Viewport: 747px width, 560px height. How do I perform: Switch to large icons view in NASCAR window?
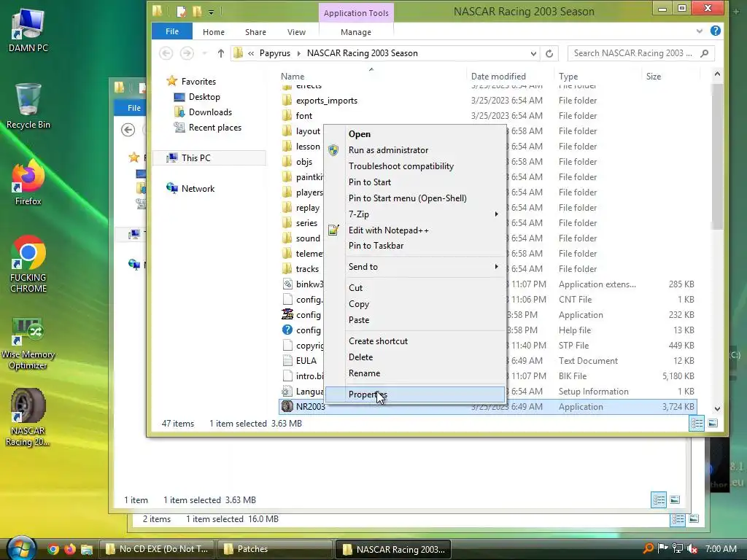(713, 423)
